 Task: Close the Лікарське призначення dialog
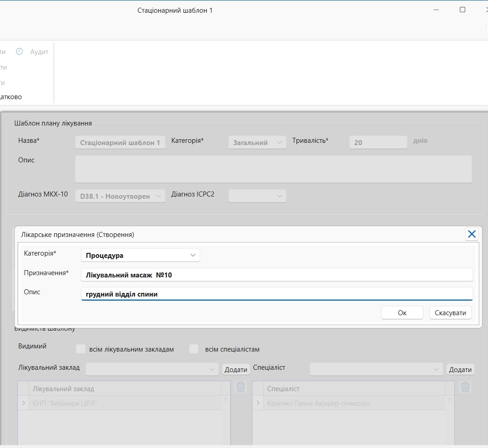pos(472,234)
